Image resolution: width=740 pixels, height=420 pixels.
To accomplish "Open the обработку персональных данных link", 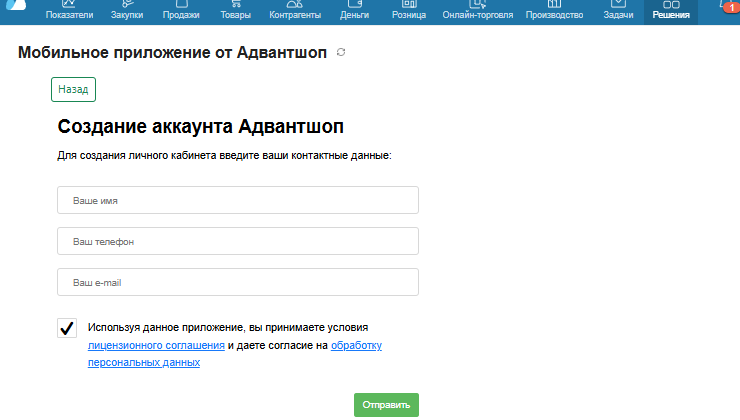I will pos(356,345).
